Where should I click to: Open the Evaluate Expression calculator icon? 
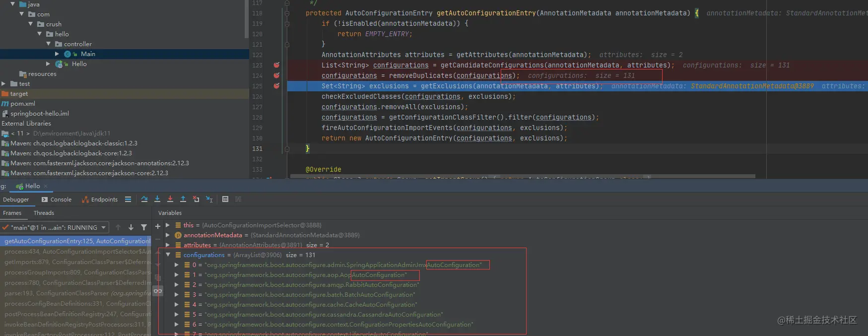click(x=225, y=199)
